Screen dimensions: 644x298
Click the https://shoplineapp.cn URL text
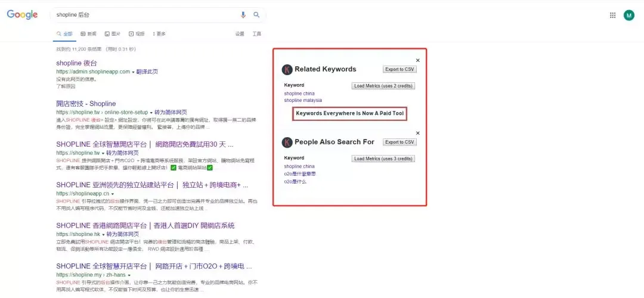tap(82, 193)
